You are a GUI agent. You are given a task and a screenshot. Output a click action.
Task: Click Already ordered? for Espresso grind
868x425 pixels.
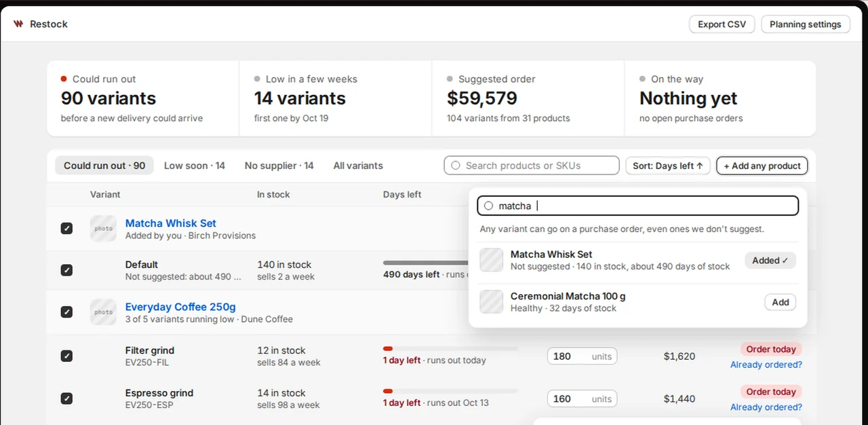(x=766, y=407)
